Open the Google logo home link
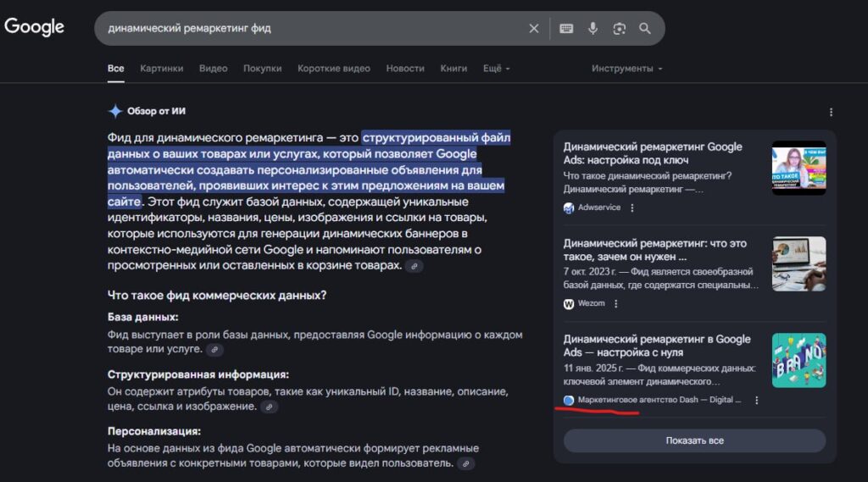Viewport: 868px width, 482px height. click(x=34, y=26)
